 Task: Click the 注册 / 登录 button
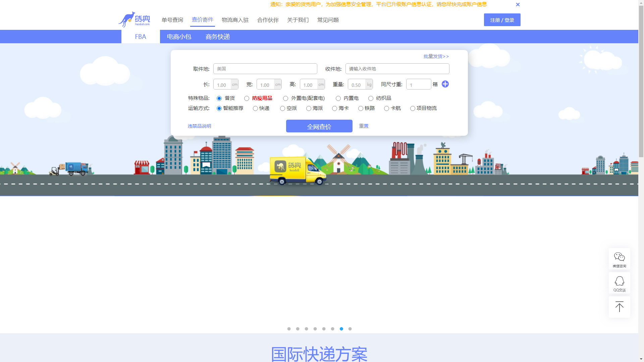[502, 20]
